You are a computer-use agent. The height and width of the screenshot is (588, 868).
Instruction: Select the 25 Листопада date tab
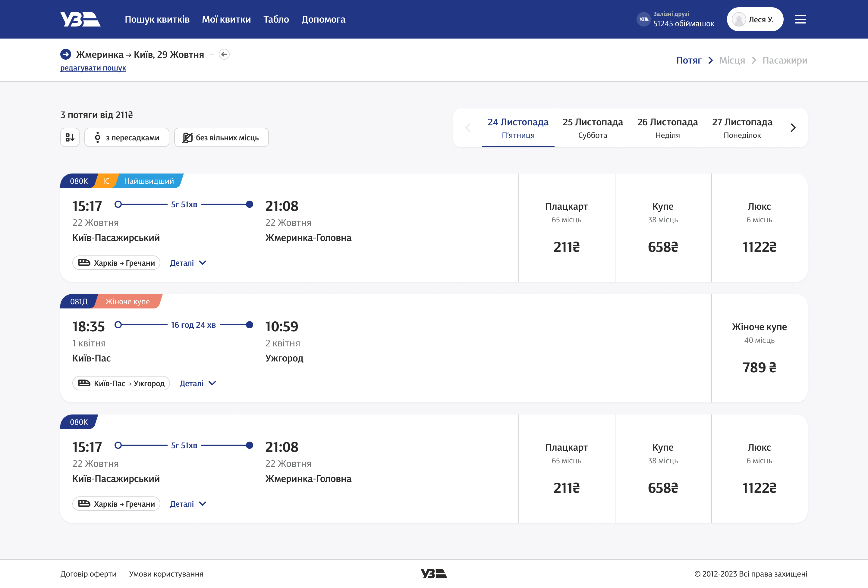(x=592, y=128)
